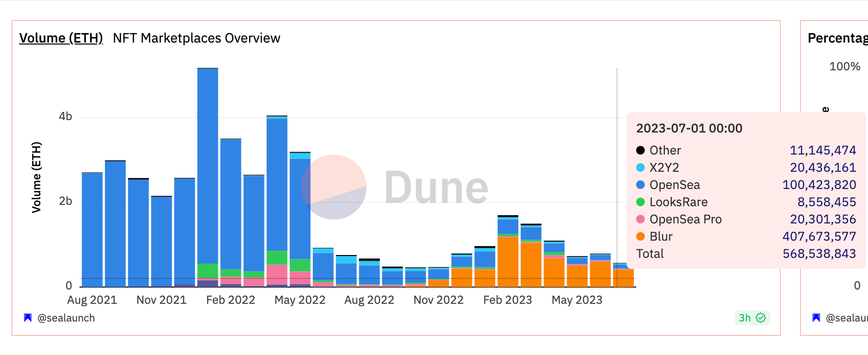Click the 'Nov 2022' x-axis label
868x355 pixels.
[x=438, y=300]
